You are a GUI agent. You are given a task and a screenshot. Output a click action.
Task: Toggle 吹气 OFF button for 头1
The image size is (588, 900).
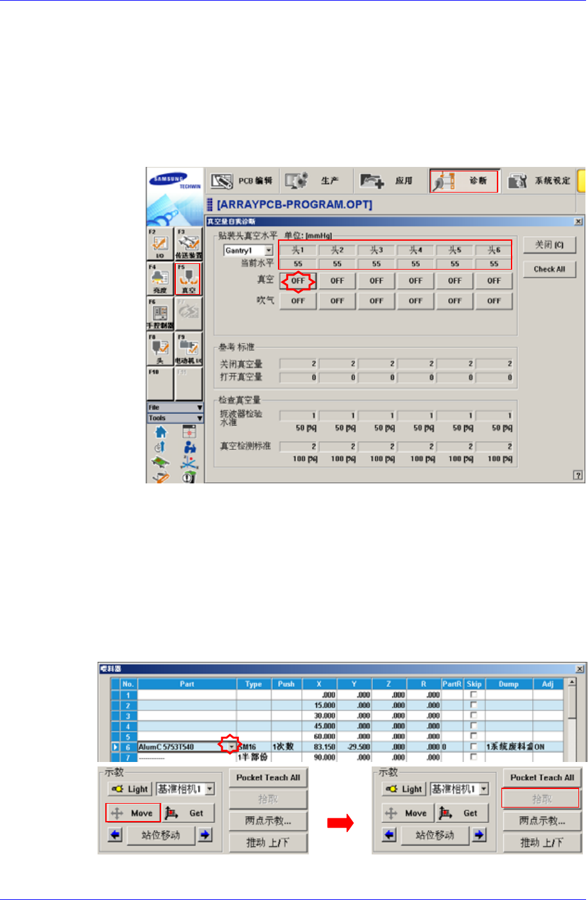[298, 301]
